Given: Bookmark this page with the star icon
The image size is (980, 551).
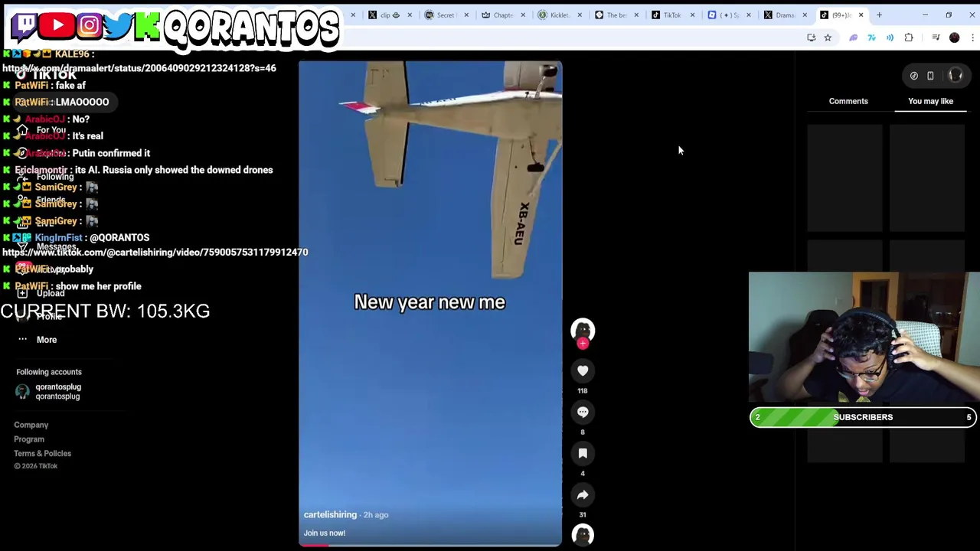Looking at the screenshot, I should click(x=828, y=37).
